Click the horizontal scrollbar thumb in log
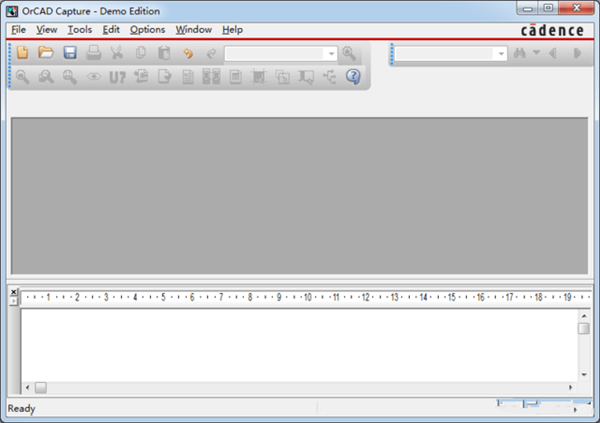Viewport: 600px width, 423px height. pos(41,387)
